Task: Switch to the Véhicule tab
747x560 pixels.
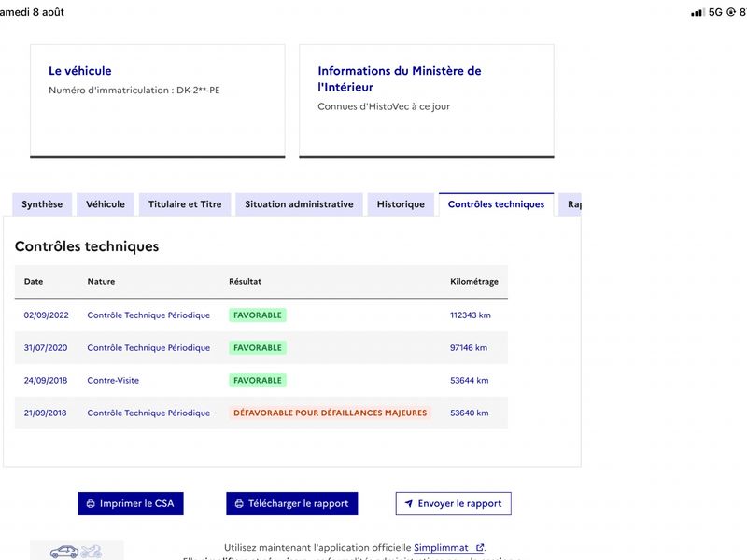Action: [106, 204]
